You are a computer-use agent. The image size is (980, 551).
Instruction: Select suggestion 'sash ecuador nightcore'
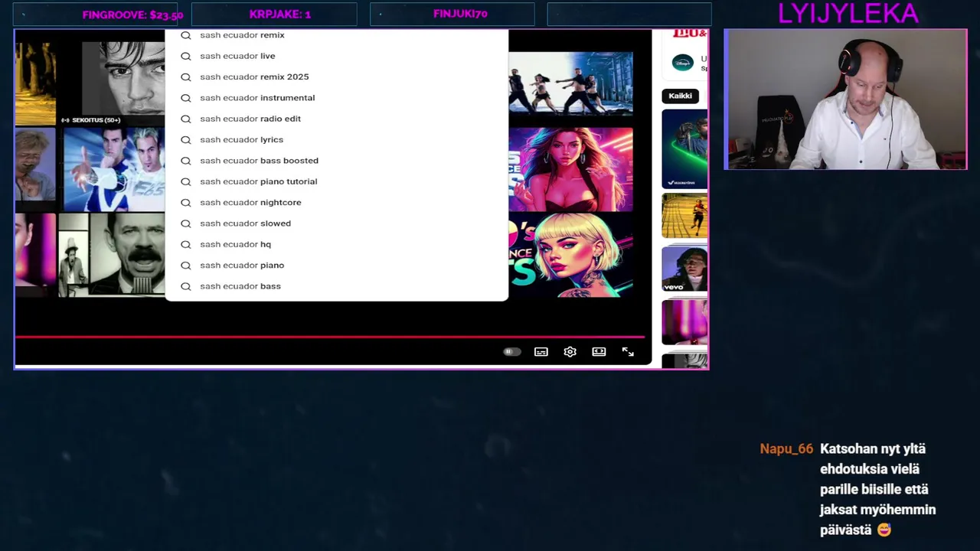tap(337, 202)
